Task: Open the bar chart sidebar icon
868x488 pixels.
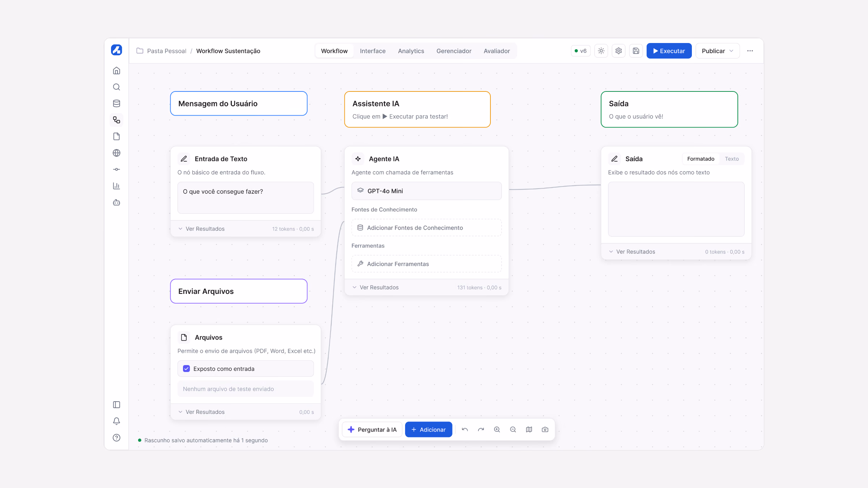Action: [x=116, y=186]
